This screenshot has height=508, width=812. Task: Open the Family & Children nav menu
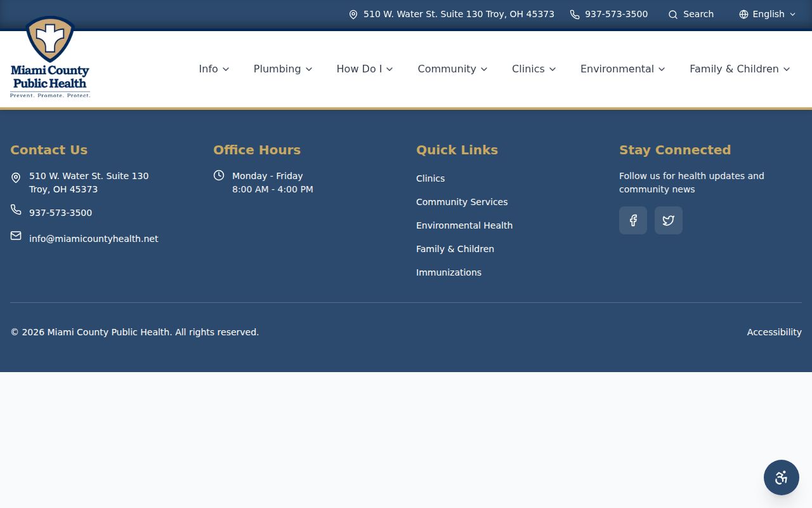(x=740, y=69)
